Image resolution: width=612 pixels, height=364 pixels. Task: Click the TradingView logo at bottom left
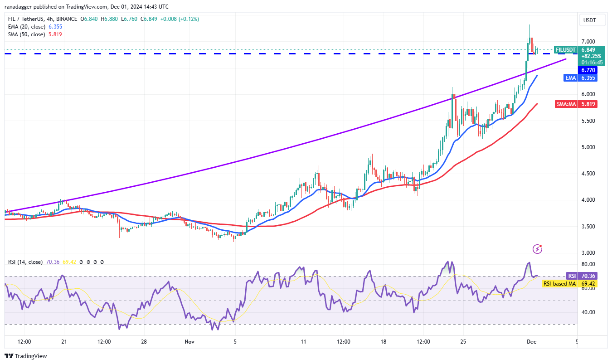tap(26, 356)
